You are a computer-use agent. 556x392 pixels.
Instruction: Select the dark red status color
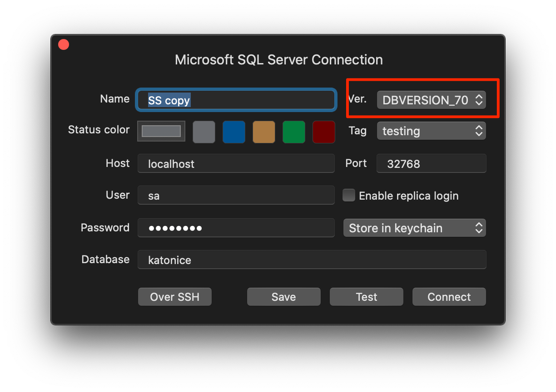[x=323, y=132]
